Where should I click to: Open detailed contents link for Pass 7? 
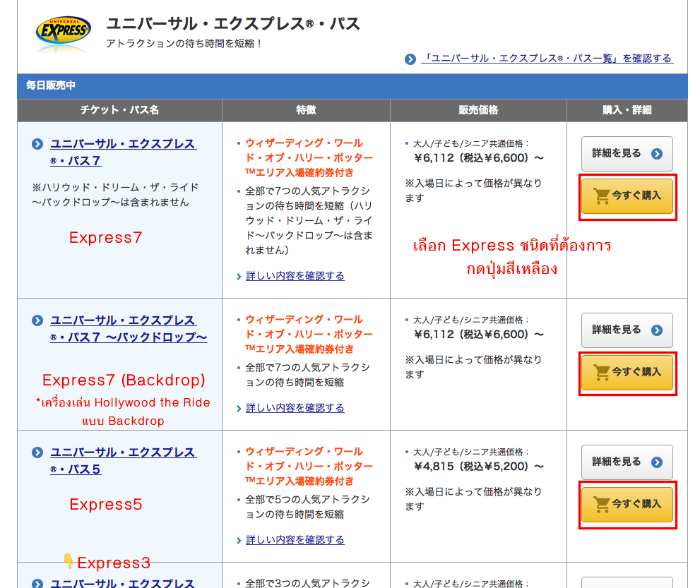tap(295, 276)
